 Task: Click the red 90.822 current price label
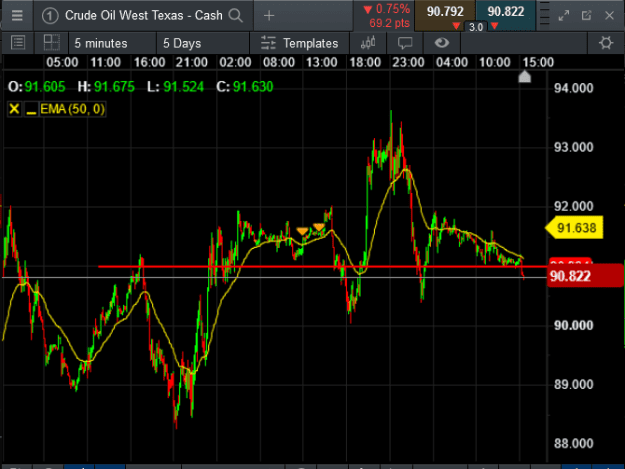point(584,276)
